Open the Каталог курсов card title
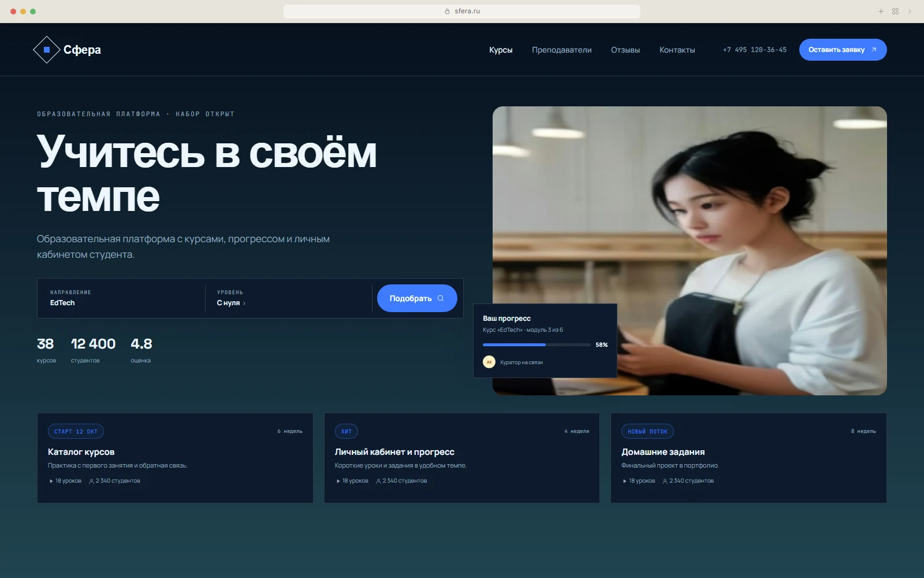The height and width of the screenshot is (578, 924). [x=81, y=452]
